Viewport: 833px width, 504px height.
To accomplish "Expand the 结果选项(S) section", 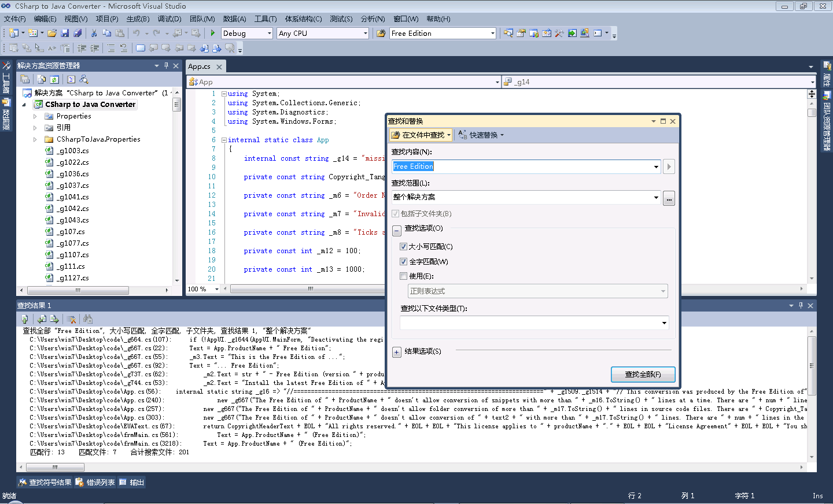I will tap(397, 352).
